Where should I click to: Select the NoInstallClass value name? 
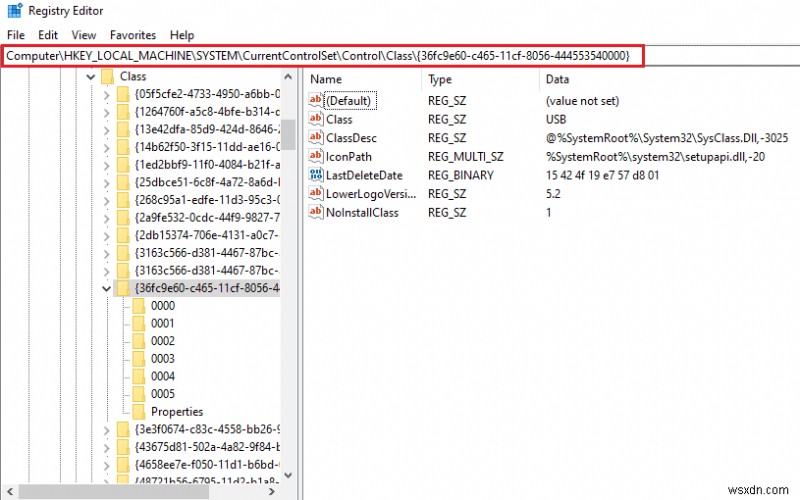[362, 212]
